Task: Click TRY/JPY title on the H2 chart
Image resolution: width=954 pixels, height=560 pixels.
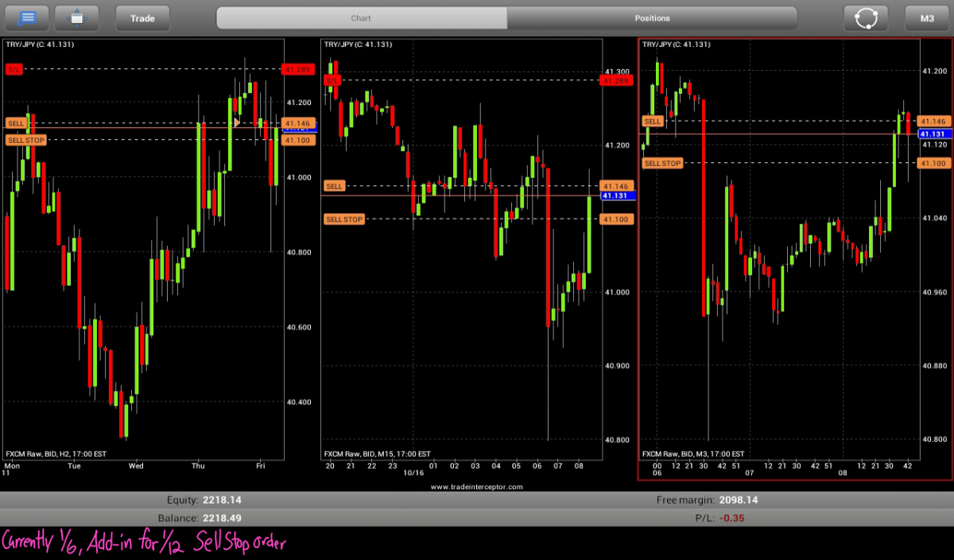Action: [40, 44]
